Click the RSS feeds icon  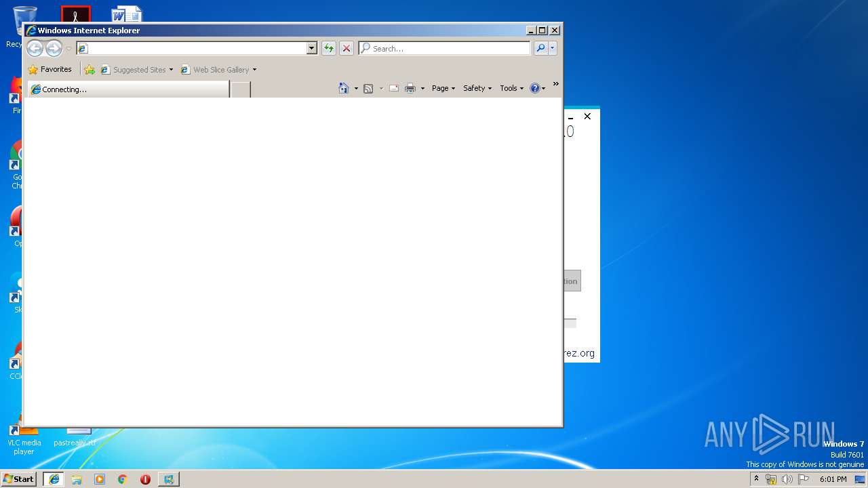368,88
